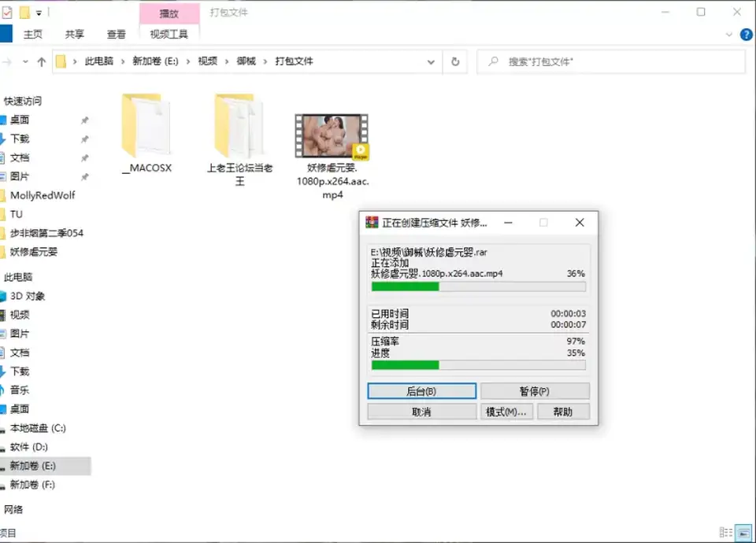This screenshot has height=543, width=756.
Task: Open pinned 图片 under quick access
Action: (x=20, y=176)
